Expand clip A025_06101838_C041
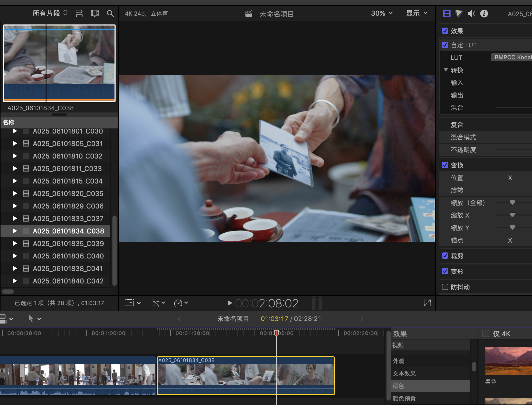 15,268
